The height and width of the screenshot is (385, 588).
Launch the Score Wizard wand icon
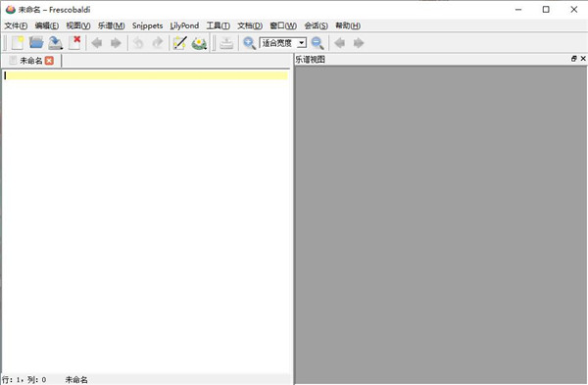180,43
